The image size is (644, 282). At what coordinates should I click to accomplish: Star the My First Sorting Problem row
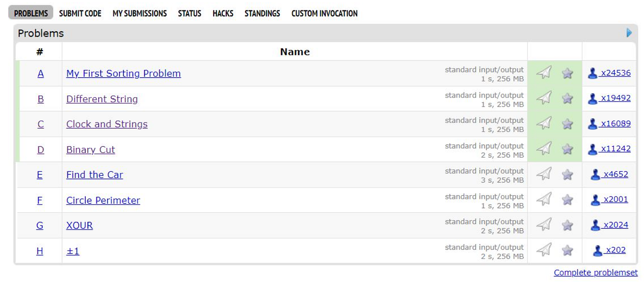567,73
